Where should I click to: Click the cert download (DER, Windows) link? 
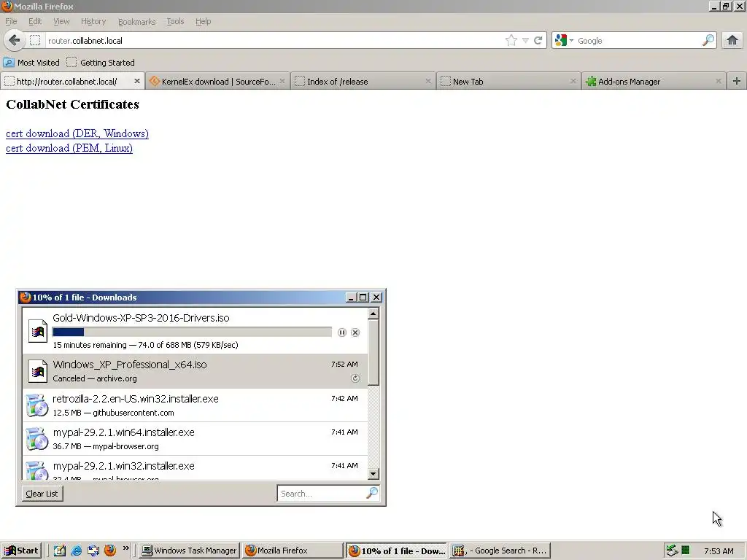77,133
